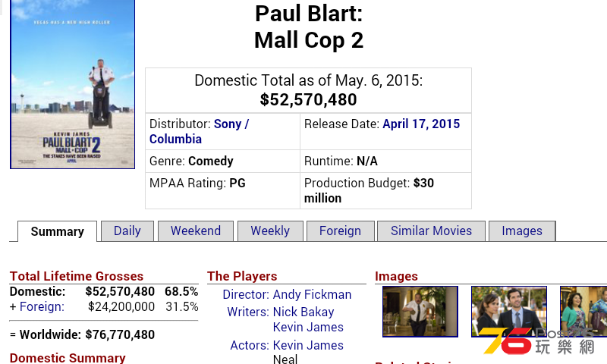
Task: Open the Writers label link
Action: [x=248, y=312]
